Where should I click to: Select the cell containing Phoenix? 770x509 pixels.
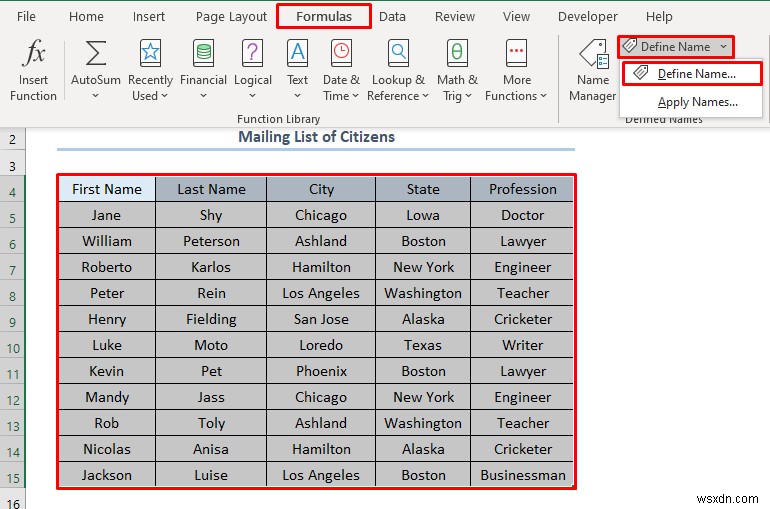[321, 371]
